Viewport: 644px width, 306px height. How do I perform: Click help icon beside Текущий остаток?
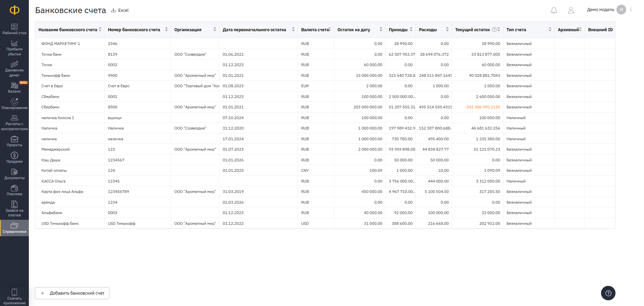[x=494, y=30]
